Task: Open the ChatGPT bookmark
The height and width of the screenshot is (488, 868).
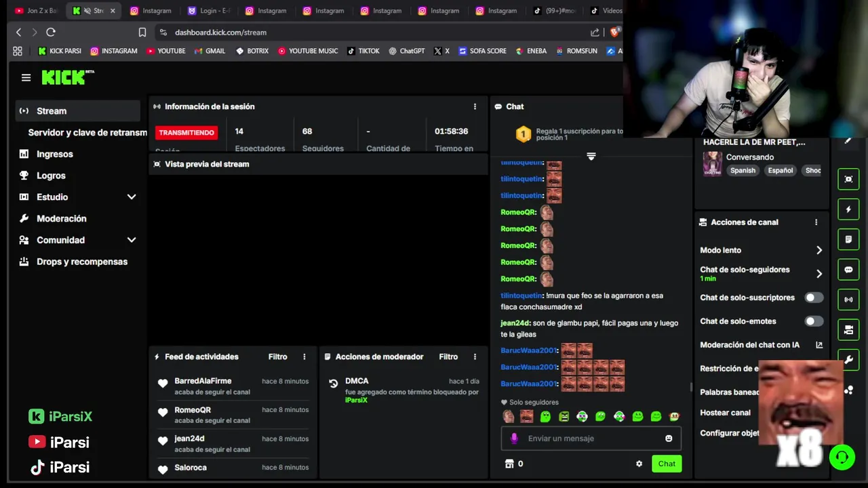Action: click(x=406, y=51)
